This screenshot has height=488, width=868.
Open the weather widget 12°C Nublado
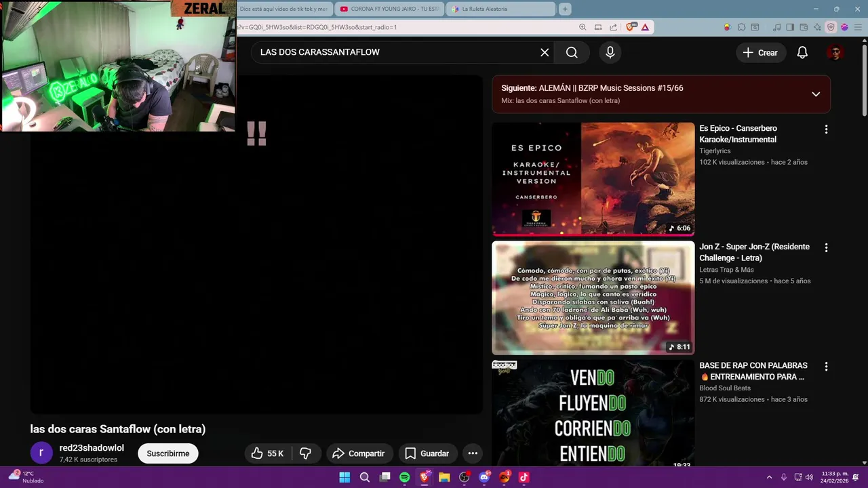coord(27,477)
